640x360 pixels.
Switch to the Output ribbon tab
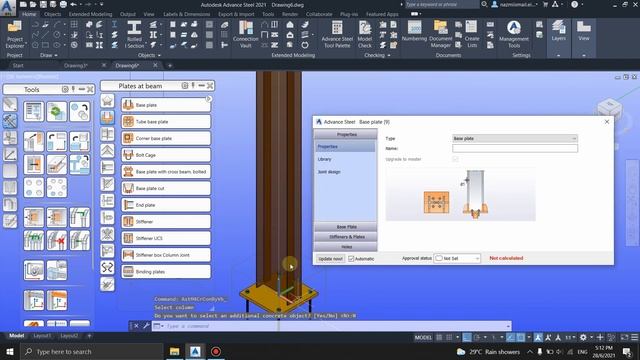(x=127, y=14)
